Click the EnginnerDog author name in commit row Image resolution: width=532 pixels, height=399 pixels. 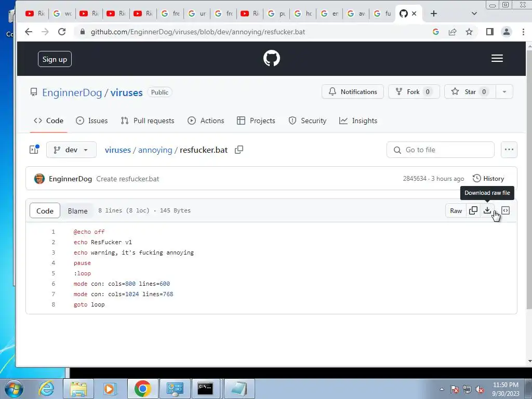point(70,179)
